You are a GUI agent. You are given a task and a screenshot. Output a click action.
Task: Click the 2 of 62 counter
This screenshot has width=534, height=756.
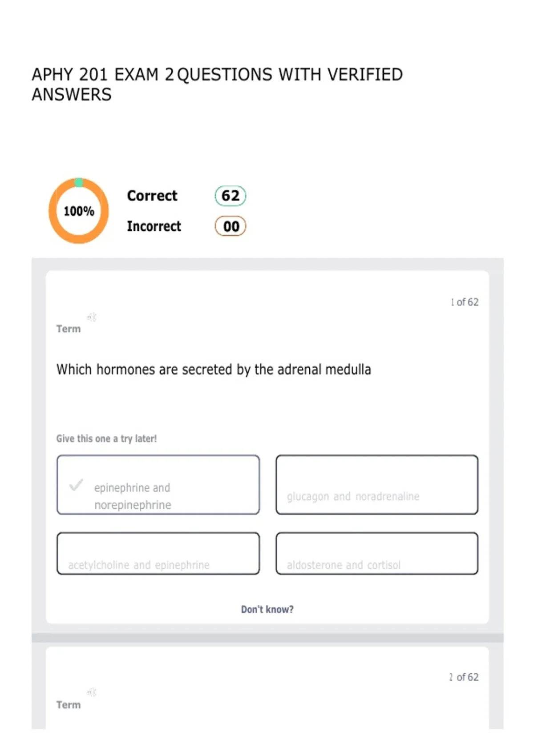point(464,677)
